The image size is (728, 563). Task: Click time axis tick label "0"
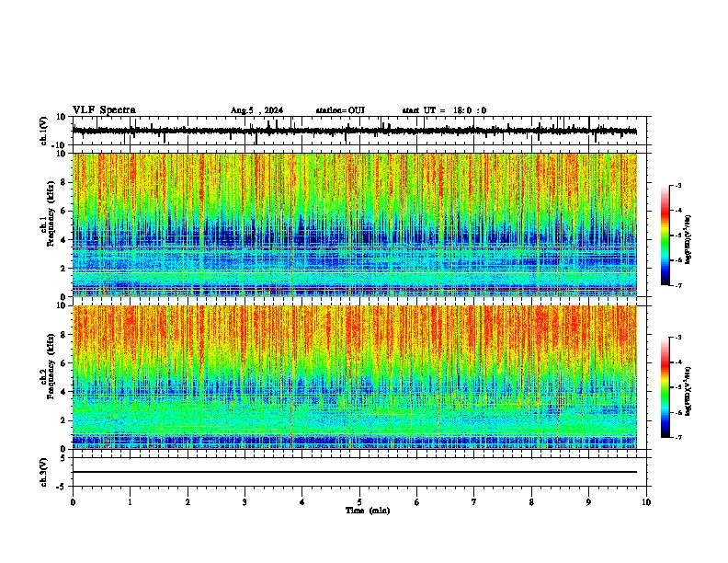73,502
